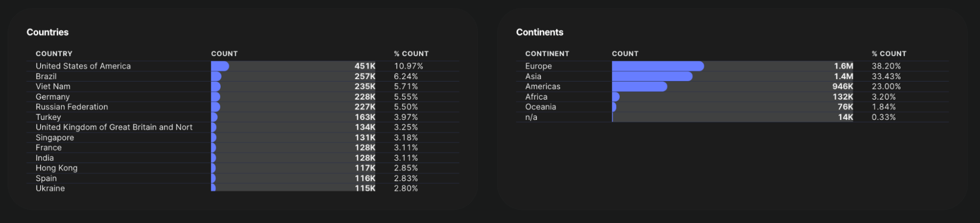Click the COUNTRY column header

pos(54,54)
